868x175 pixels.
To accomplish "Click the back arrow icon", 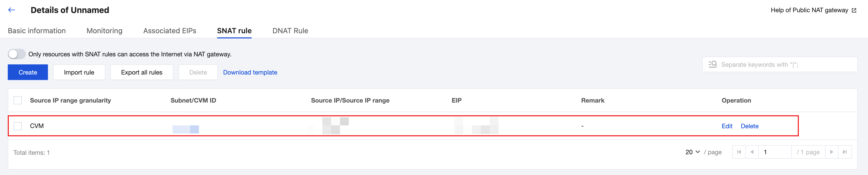I will point(11,10).
